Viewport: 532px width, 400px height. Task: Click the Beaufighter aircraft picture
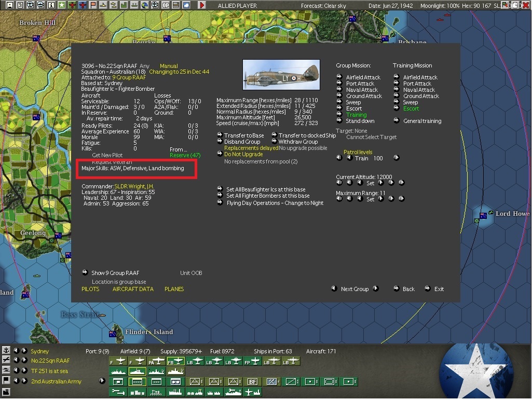[x=281, y=75]
